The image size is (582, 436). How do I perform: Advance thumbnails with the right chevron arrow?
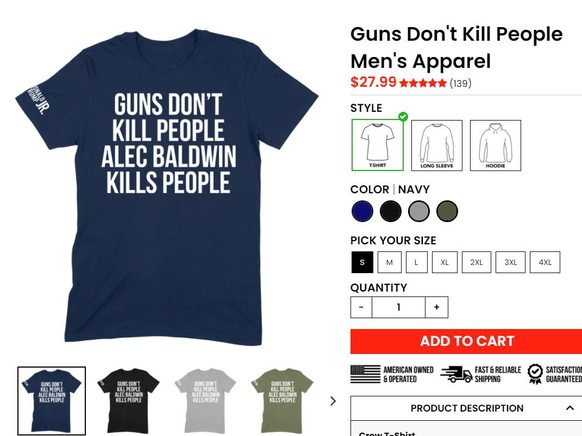point(333,401)
